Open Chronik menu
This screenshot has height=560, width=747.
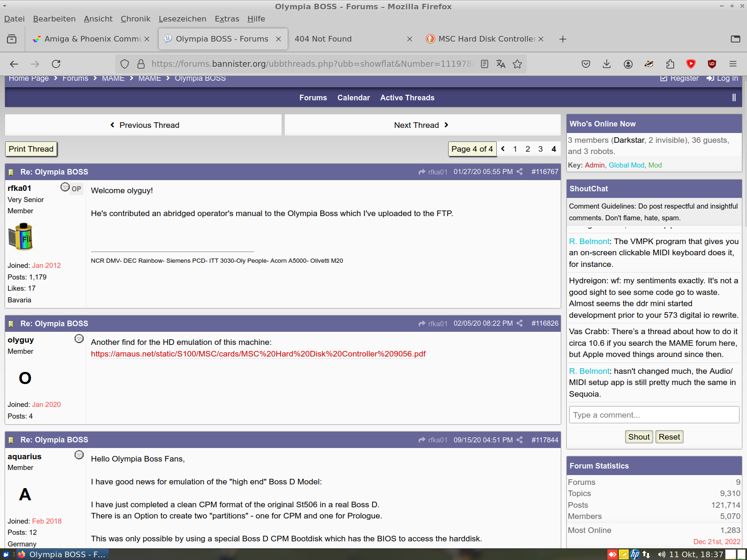point(135,19)
